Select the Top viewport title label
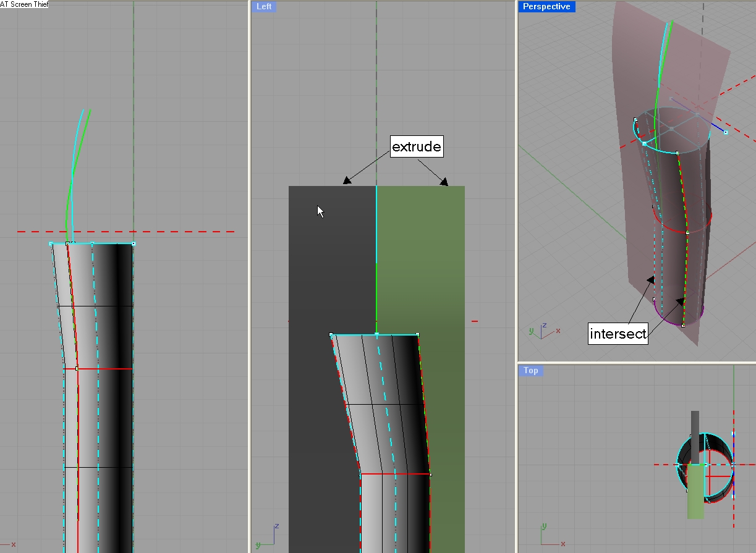Screen dimensions: 756x553 530,371
